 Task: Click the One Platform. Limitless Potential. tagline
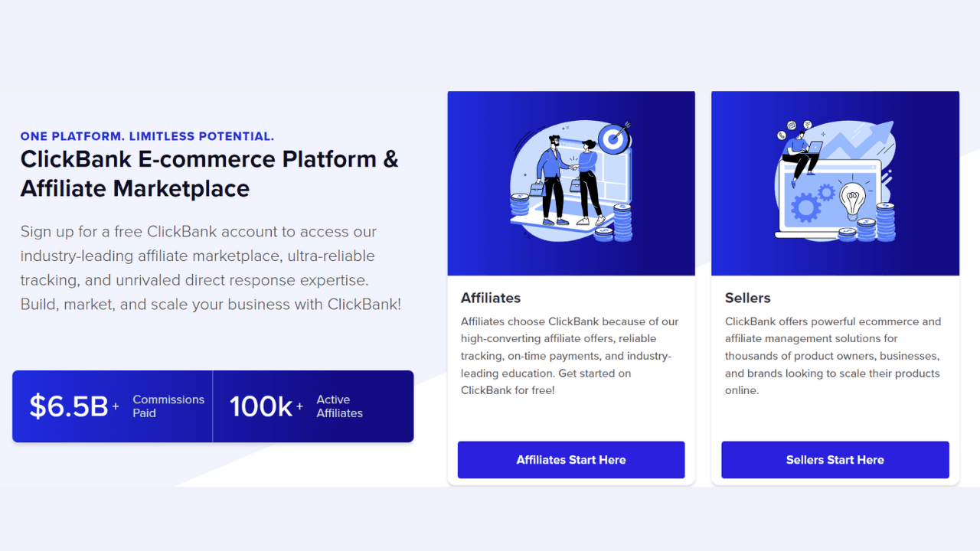click(147, 136)
